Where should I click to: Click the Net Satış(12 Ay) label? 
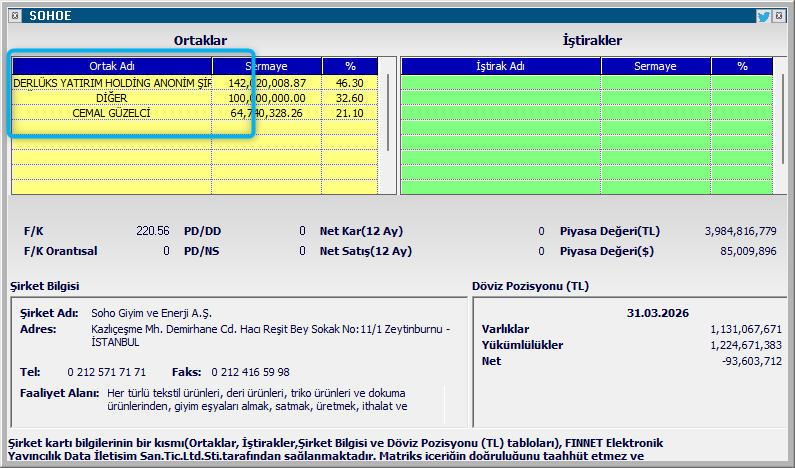[366, 251]
